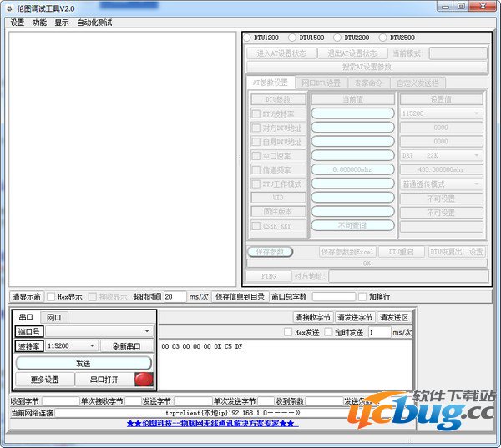The height and width of the screenshot is (448, 501).
Task: Toggle the 加换行 checkbox
Action: coord(362,296)
